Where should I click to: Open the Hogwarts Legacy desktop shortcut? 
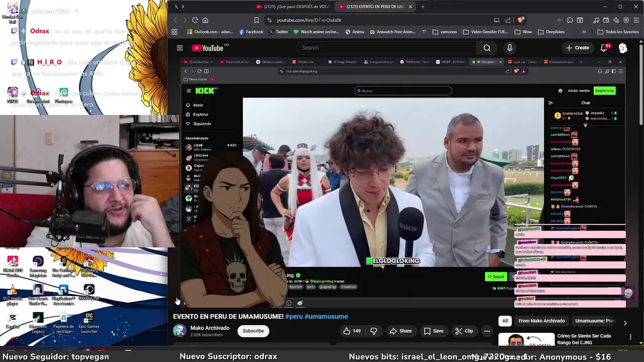click(x=38, y=323)
